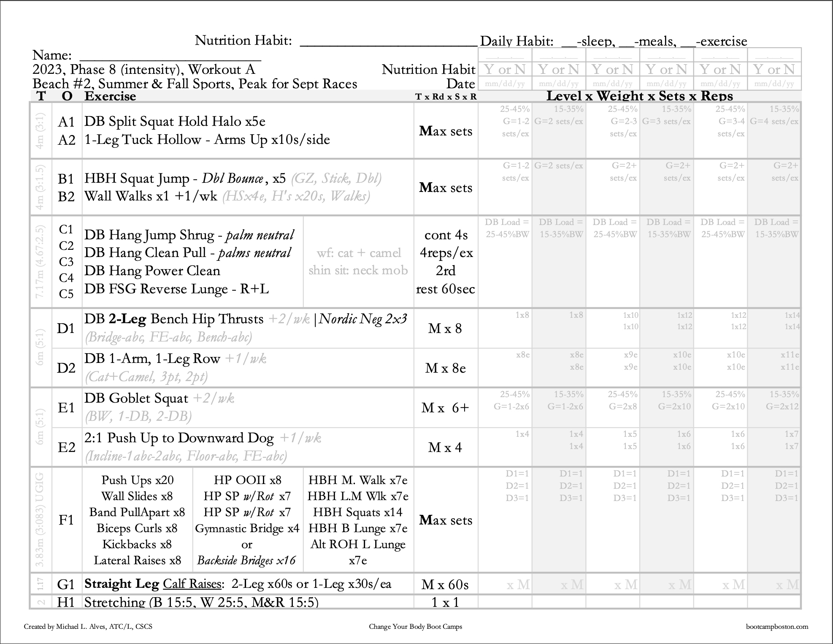Screen dimensions: 833x644
Task: Click 'M x 6+' sets cell for E1
Action: pyautogui.click(x=446, y=408)
